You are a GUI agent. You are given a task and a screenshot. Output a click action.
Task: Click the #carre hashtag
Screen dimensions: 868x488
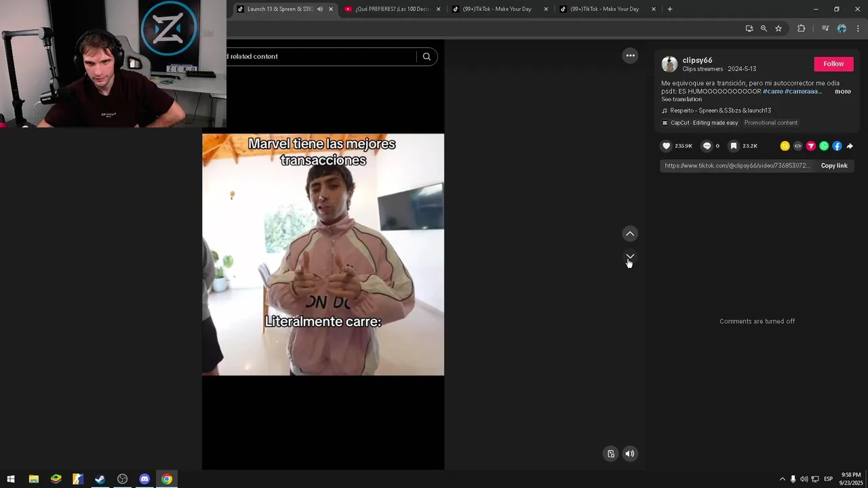772,91
